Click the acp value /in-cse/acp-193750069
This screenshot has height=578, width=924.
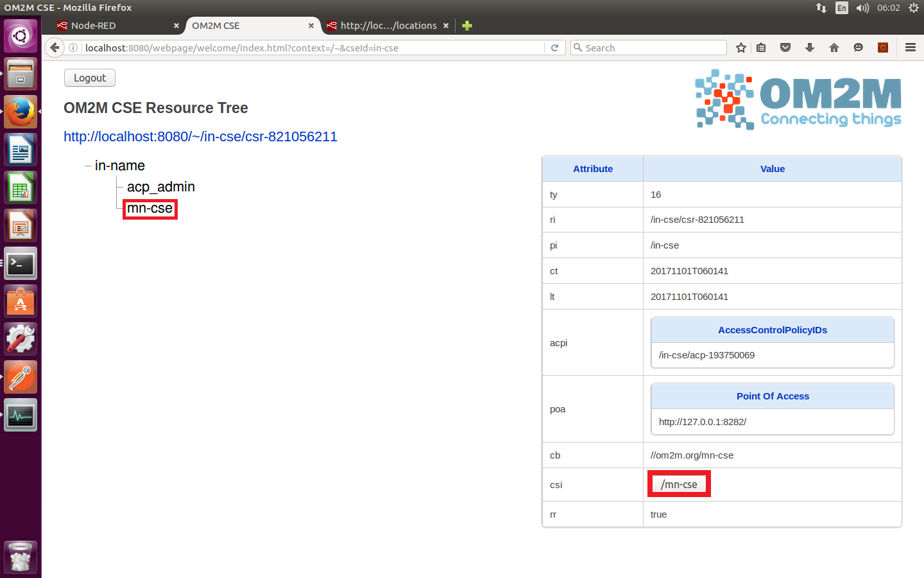tap(706, 355)
